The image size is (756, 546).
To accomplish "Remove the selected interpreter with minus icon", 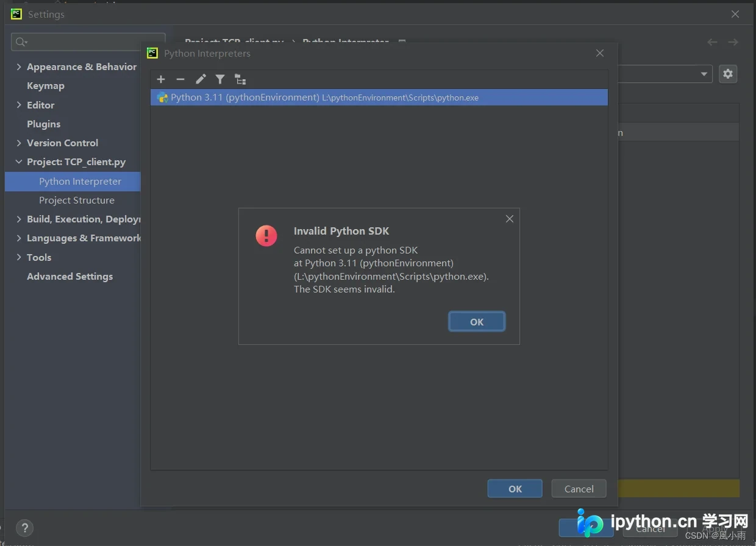I will 180,79.
